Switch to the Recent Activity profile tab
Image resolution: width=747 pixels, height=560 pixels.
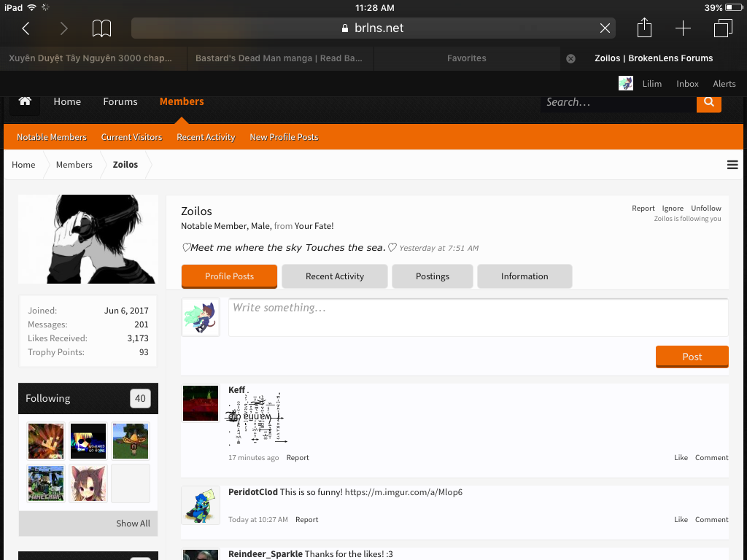point(334,276)
